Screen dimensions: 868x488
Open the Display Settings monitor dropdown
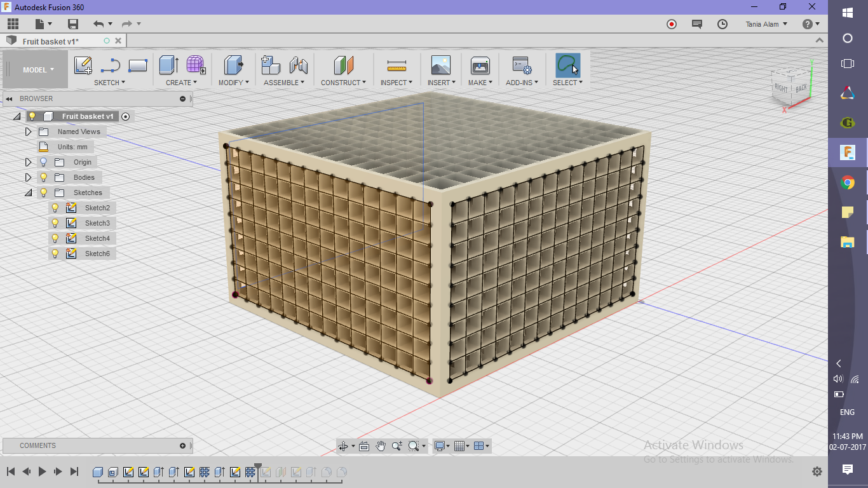pos(442,446)
